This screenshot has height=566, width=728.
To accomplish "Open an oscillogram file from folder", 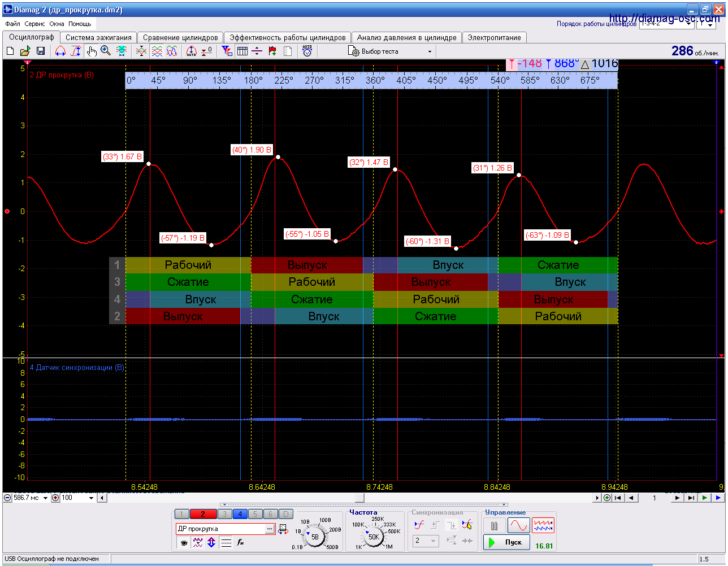I will point(25,51).
